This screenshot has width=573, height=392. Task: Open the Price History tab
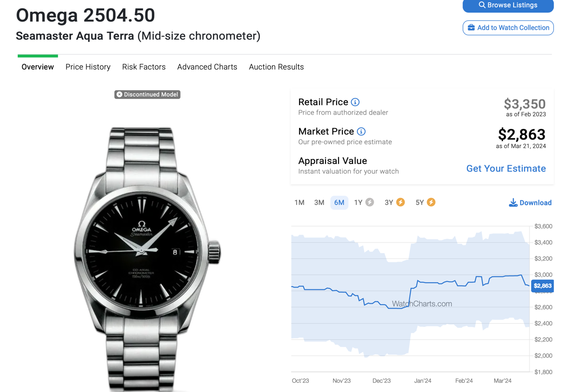point(88,67)
